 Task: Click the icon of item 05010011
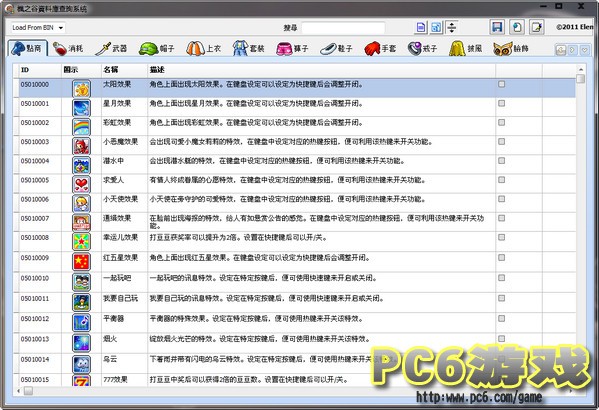tap(81, 303)
